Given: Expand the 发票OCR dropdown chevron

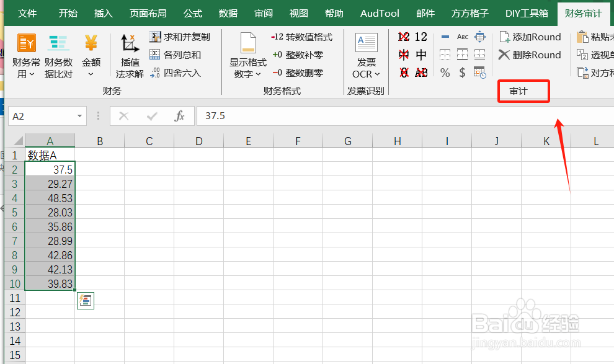Looking at the screenshot, I should point(378,74).
